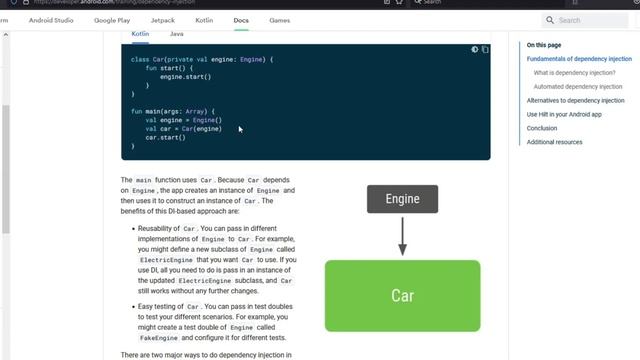Focus the site Search field
Image resolution: width=640 pixels, height=360 pixels.
click(x=585, y=20)
